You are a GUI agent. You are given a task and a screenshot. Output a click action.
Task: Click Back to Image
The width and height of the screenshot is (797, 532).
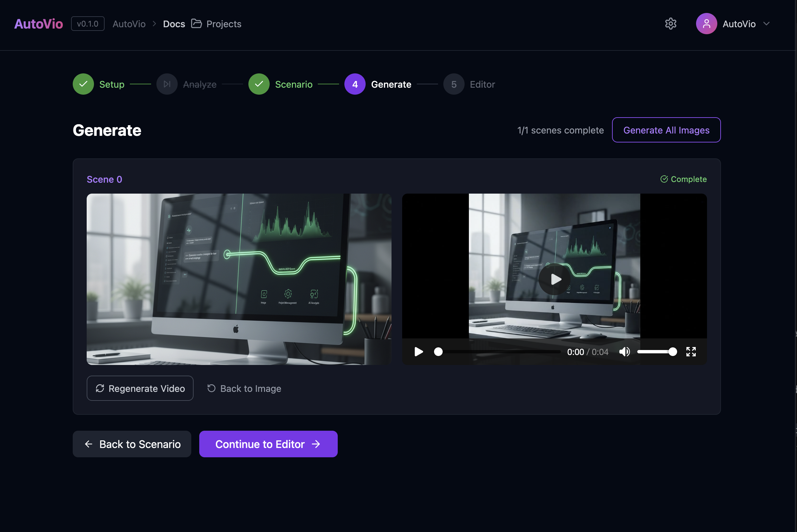(244, 388)
